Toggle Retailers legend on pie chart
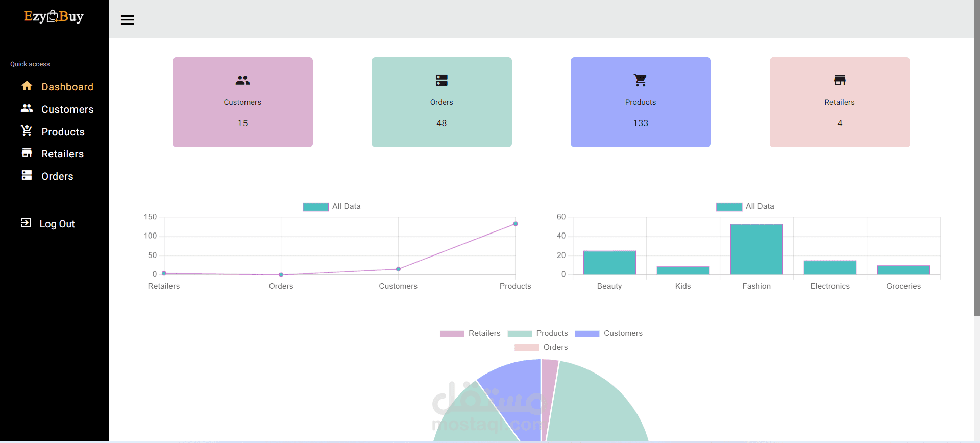This screenshot has width=980, height=443. tap(470, 333)
